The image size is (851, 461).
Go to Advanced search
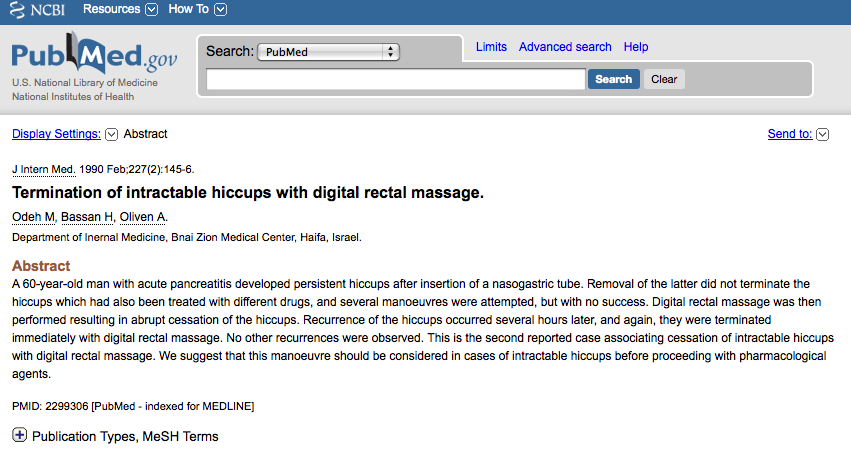click(565, 47)
